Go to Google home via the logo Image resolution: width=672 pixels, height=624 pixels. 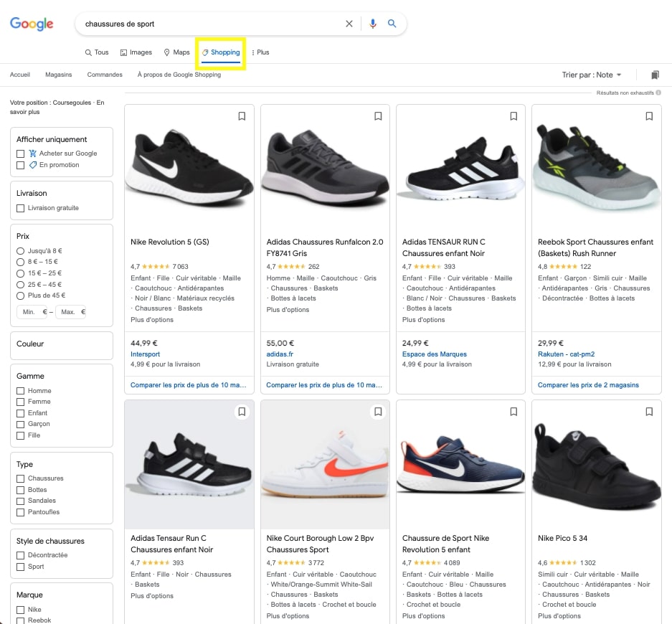click(x=32, y=24)
